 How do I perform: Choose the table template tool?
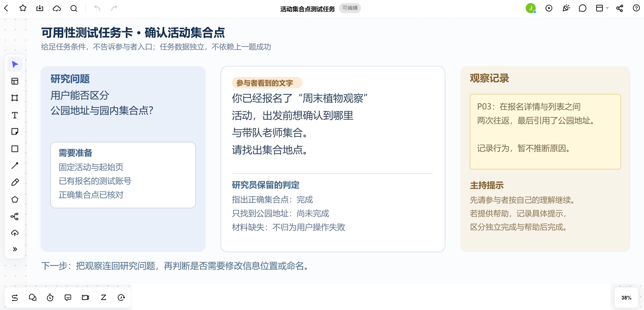15,81
